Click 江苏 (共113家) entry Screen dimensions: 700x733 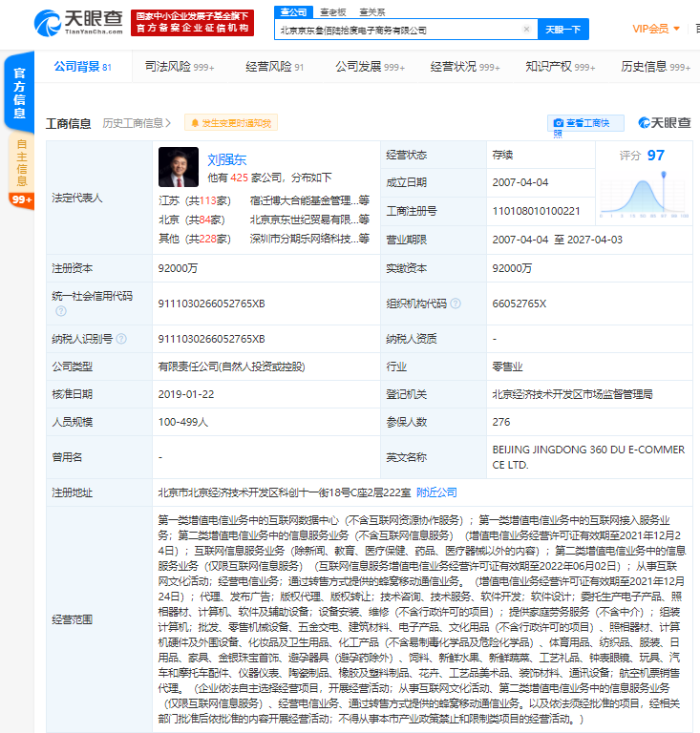[195, 200]
